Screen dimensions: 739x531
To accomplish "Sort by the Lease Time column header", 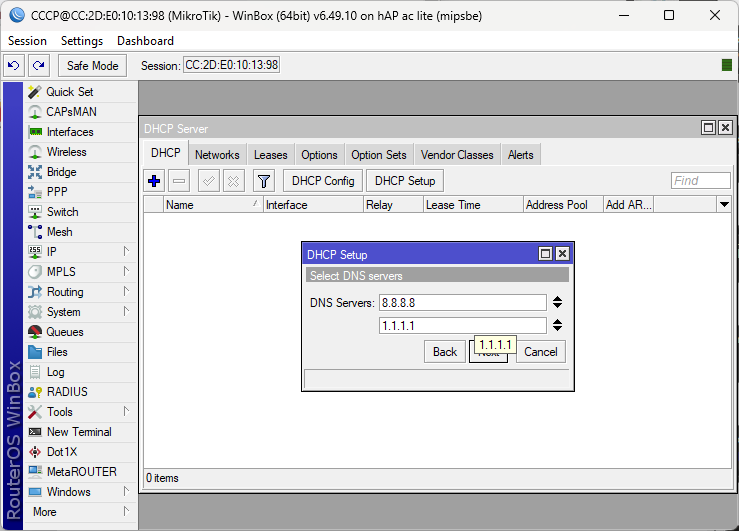I will 473,204.
